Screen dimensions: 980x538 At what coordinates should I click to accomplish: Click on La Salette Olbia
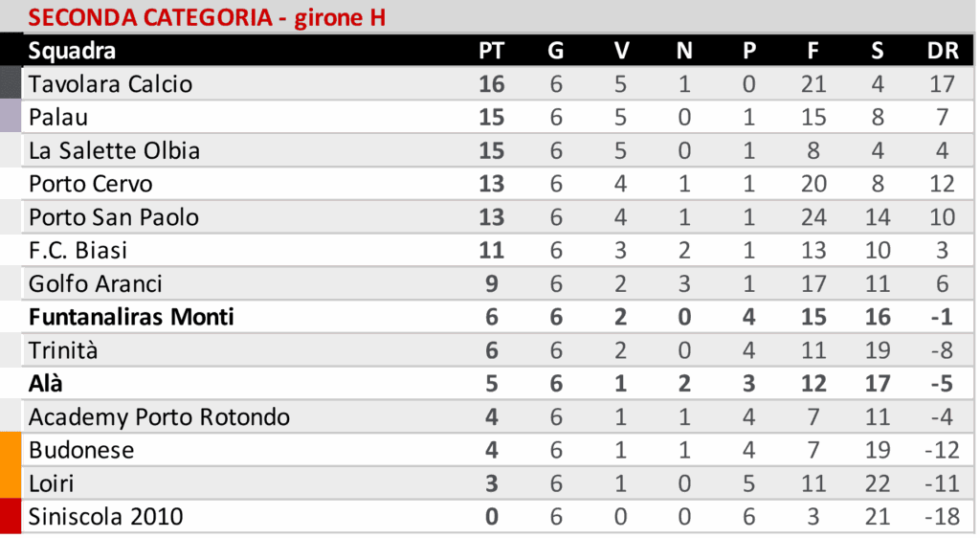point(114,151)
